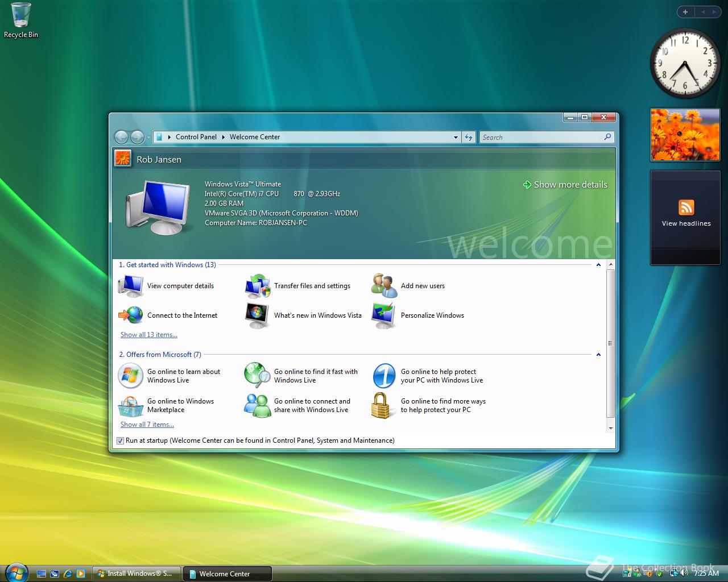Collapse the Get started with Windows section
The image size is (728, 582).
click(598, 265)
